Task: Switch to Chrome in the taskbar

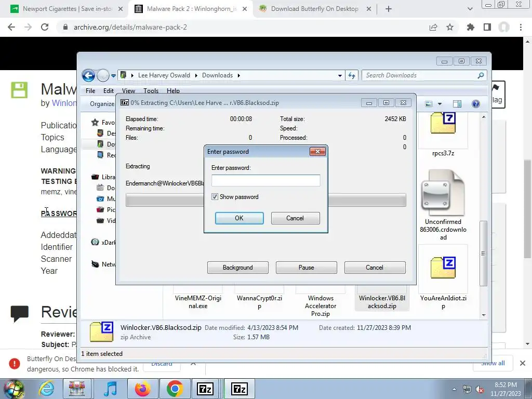Action: (x=175, y=389)
